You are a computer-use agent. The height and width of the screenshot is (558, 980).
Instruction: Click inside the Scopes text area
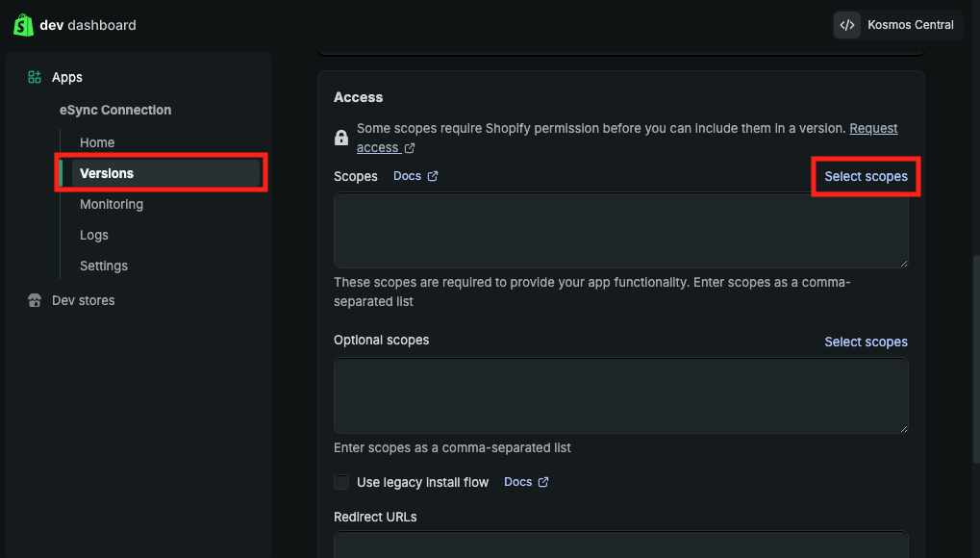coord(620,230)
